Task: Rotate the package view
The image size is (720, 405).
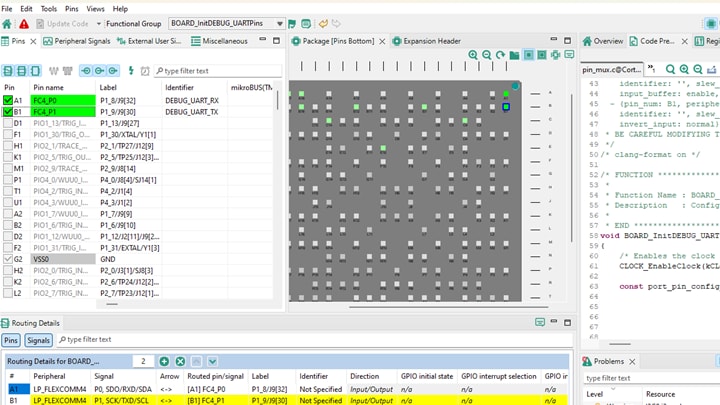Action: point(500,55)
